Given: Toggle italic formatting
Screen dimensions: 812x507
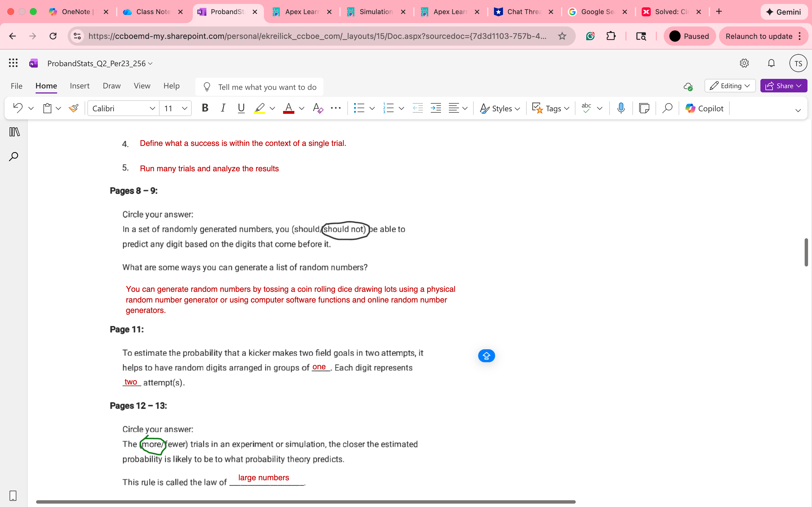Looking at the screenshot, I should [x=223, y=108].
